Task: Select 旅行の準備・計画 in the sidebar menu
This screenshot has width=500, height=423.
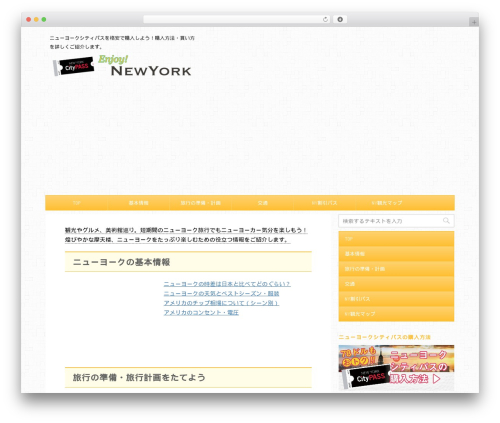Action: click(396, 269)
